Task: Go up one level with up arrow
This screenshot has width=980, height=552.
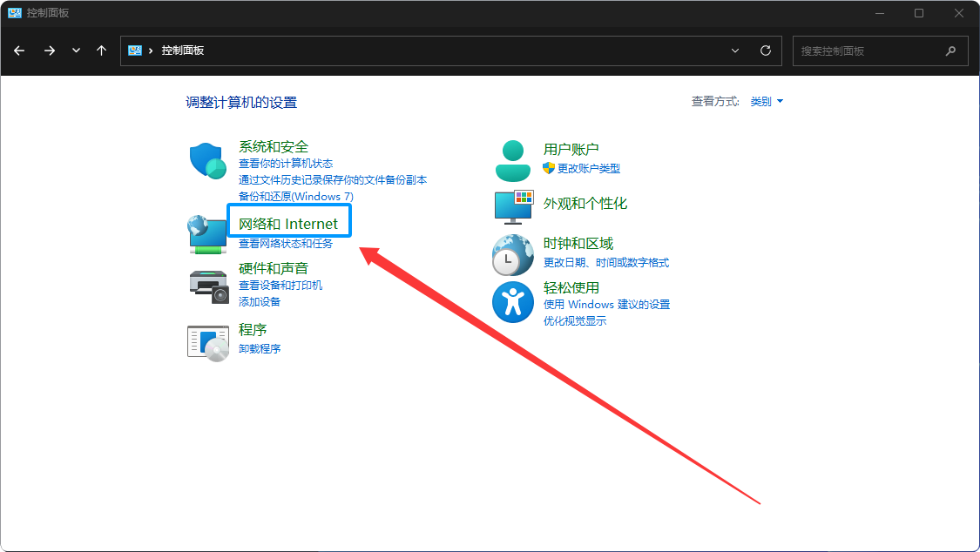Action: click(x=101, y=50)
